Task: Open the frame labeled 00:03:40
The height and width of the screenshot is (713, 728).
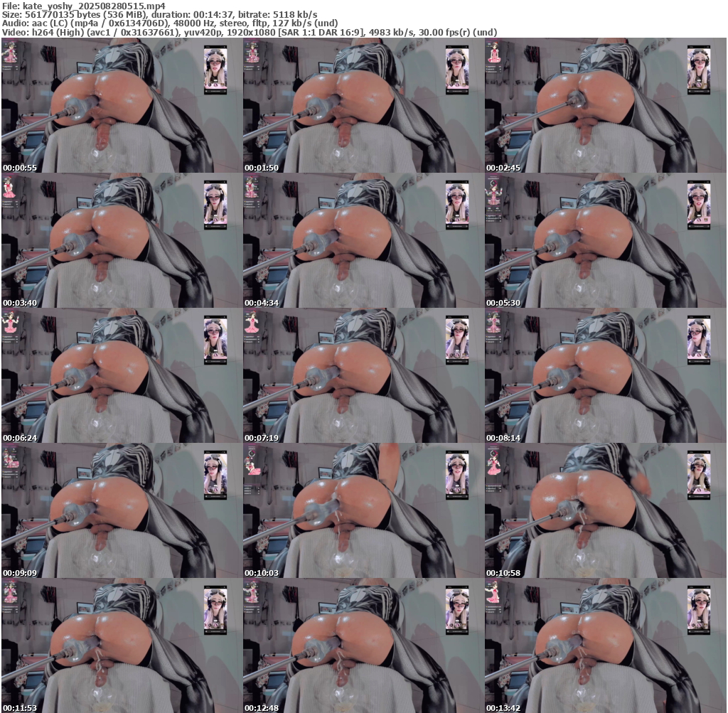Action: (x=122, y=241)
